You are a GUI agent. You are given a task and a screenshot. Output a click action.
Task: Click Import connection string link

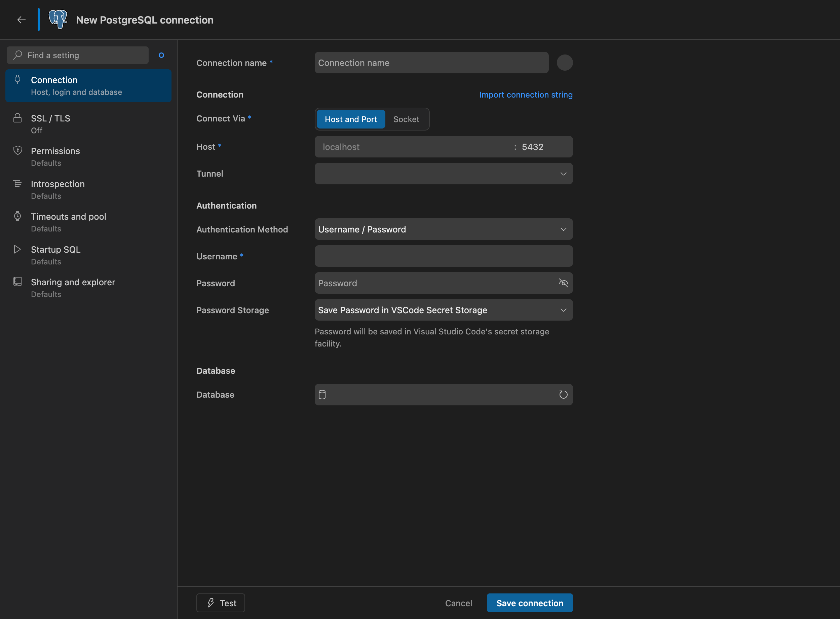[526, 95]
